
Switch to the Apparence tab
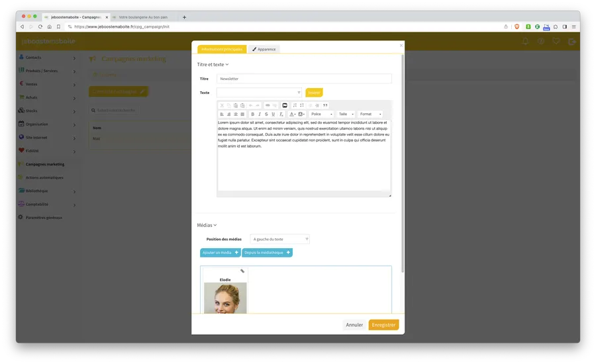coord(264,49)
